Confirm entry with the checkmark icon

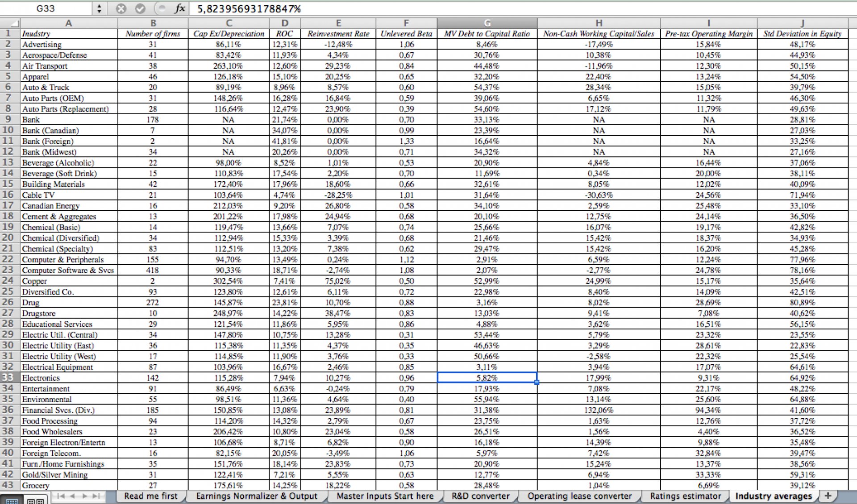[x=140, y=8]
